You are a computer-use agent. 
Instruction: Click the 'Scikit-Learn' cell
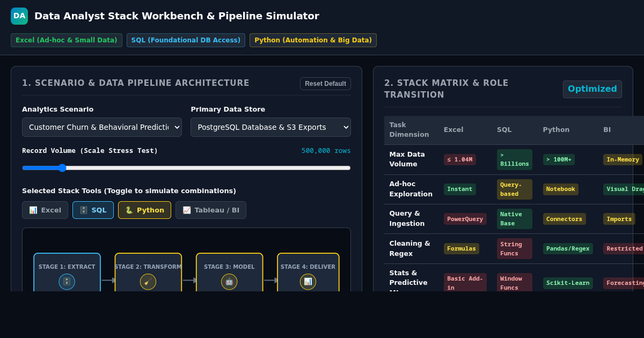tap(568, 283)
